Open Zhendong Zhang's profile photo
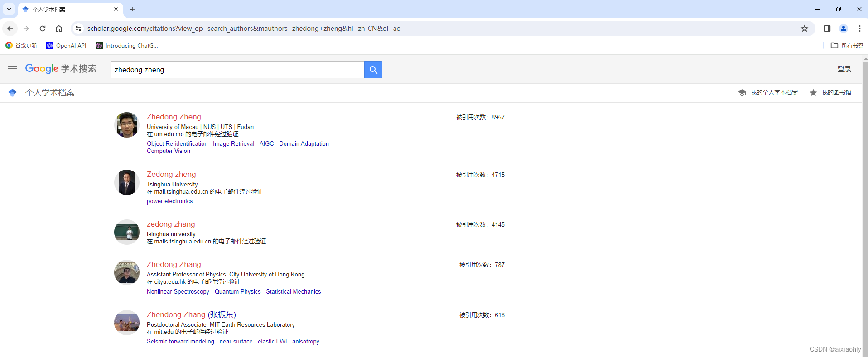 pos(127,323)
